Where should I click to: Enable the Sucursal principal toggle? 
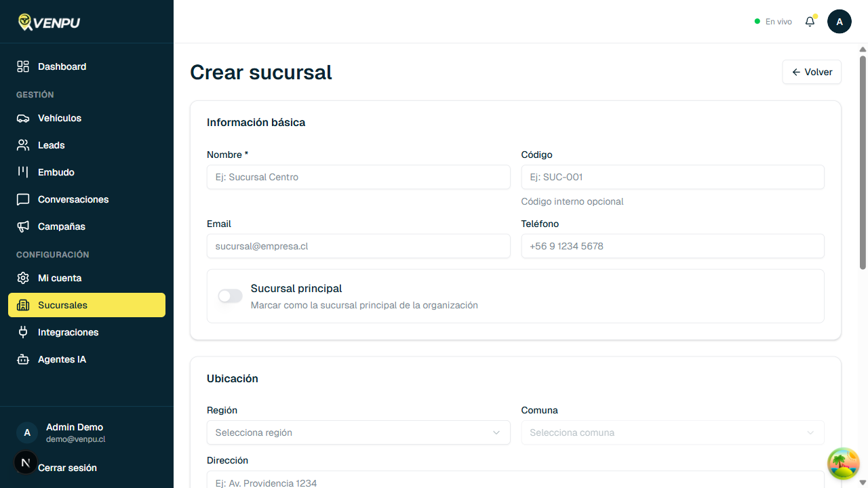tap(230, 296)
